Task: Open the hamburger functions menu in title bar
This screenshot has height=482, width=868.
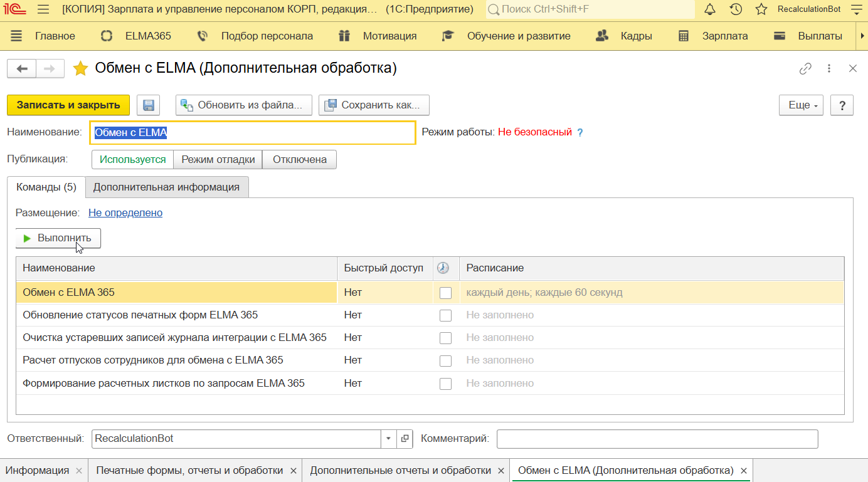Action: (x=43, y=9)
